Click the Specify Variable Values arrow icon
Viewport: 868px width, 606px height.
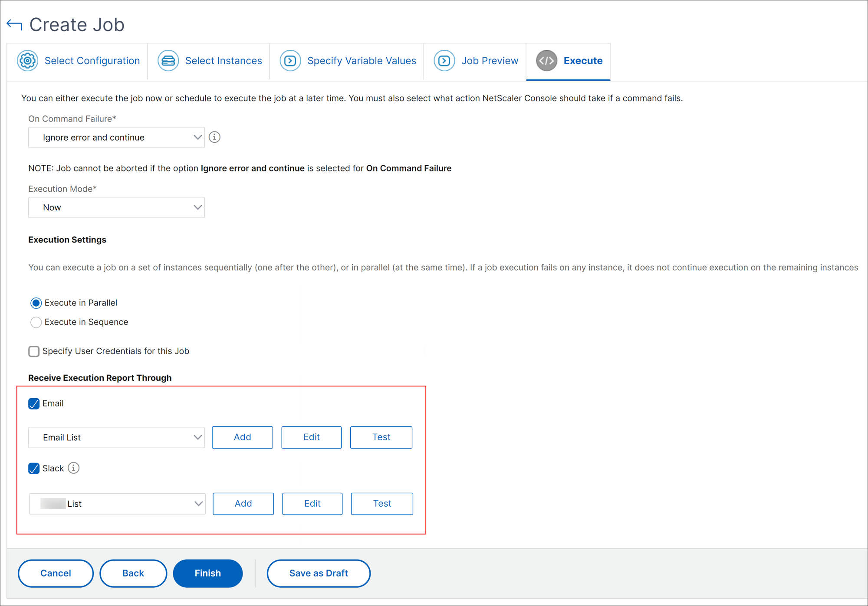pyautogui.click(x=290, y=61)
